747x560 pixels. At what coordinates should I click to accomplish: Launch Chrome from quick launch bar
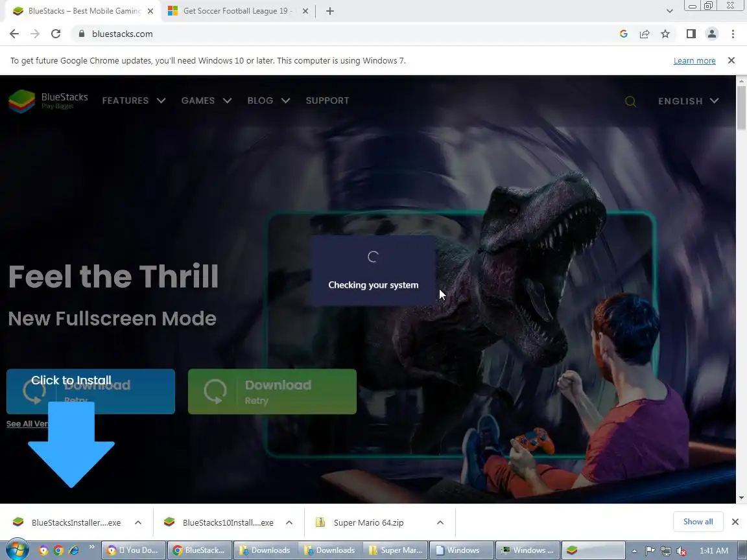58,550
